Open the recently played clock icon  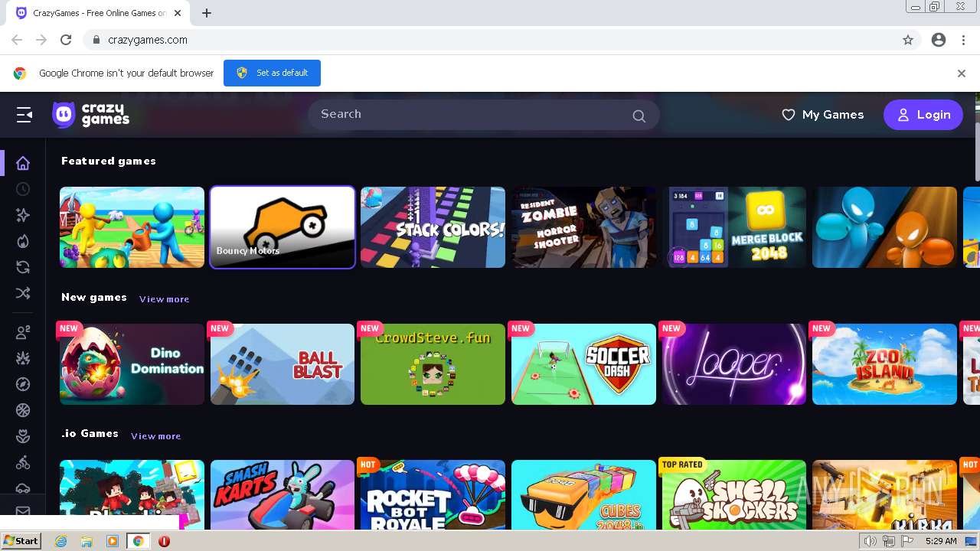pos(23,189)
